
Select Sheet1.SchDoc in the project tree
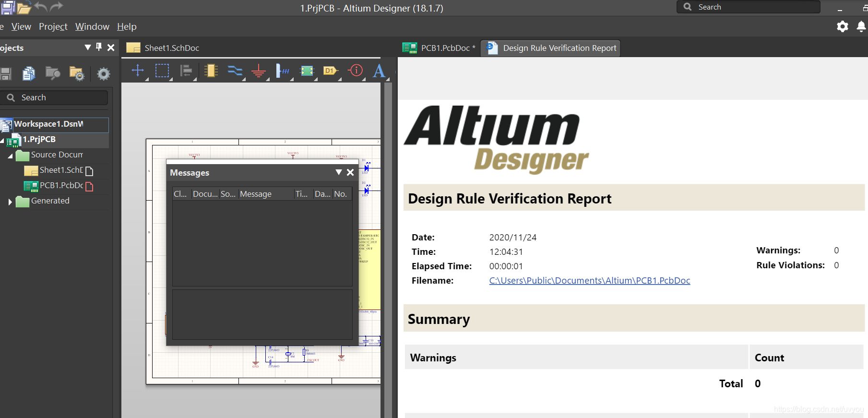(x=61, y=170)
